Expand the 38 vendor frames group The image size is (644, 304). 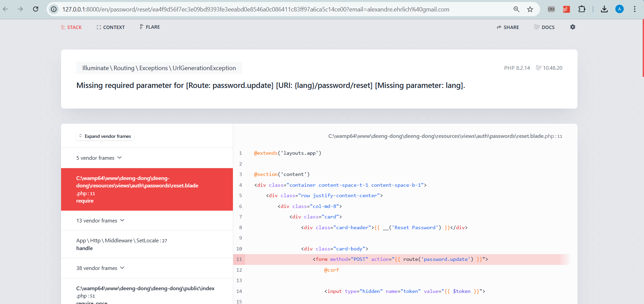100,268
